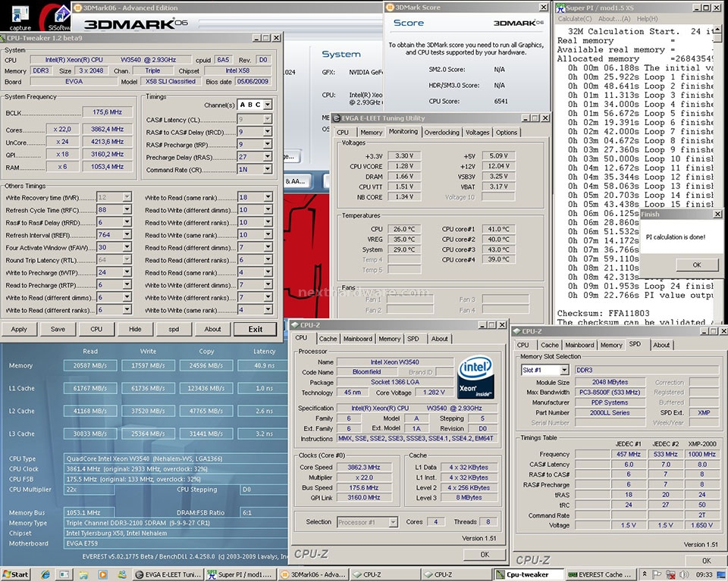Screen dimensions: 728x582
Task: Open the Command Rate (CR) dropdown
Action: [x=268, y=170]
